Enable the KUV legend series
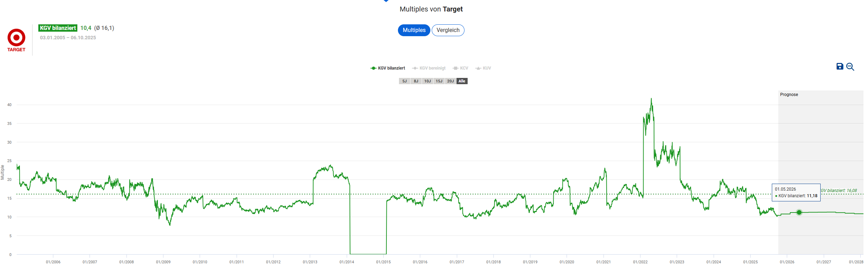Viewport: 868px width, 272px height. [x=483, y=68]
